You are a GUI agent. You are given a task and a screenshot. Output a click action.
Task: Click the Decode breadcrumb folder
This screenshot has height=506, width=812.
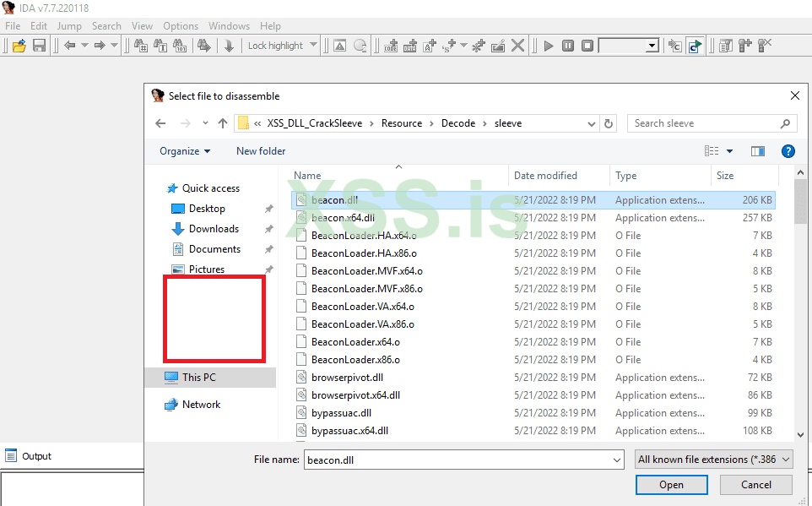[x=458, y=123]
